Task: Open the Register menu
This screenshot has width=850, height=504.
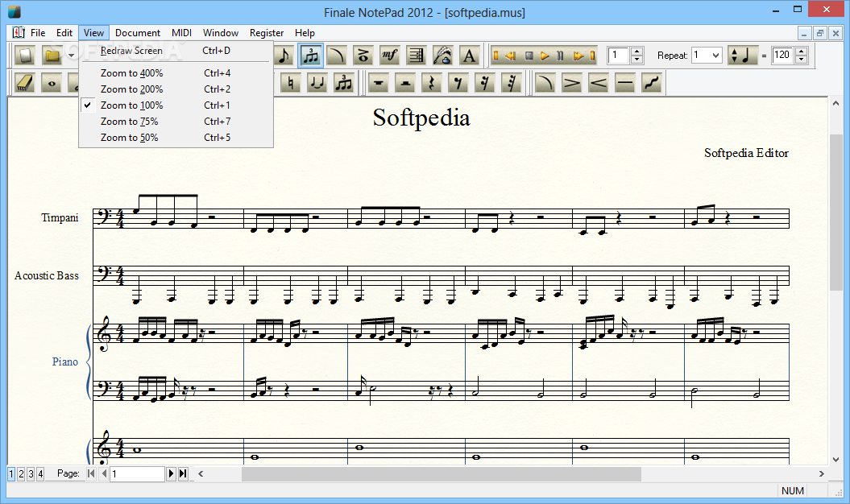Action: click(x=267, y=32)
